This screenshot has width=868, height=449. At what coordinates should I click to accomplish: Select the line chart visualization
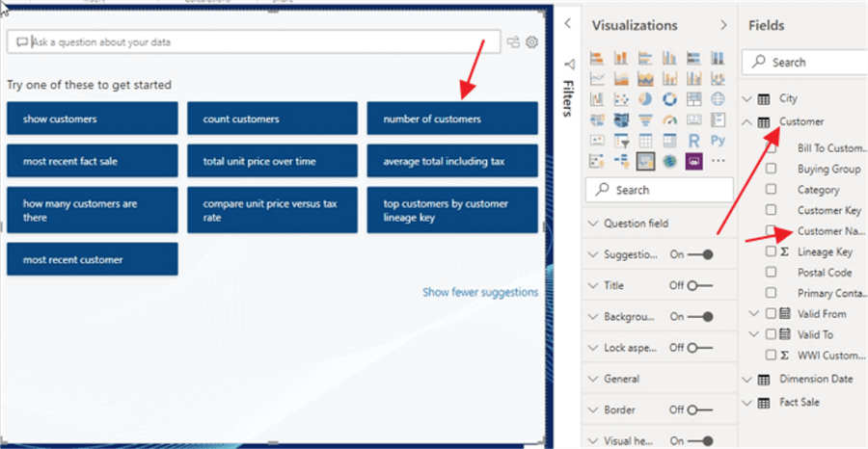(x=597, y=78)
